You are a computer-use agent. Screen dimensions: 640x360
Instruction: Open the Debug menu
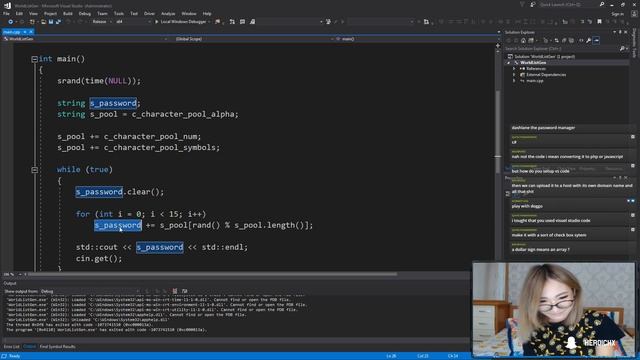tap(84, 13)
